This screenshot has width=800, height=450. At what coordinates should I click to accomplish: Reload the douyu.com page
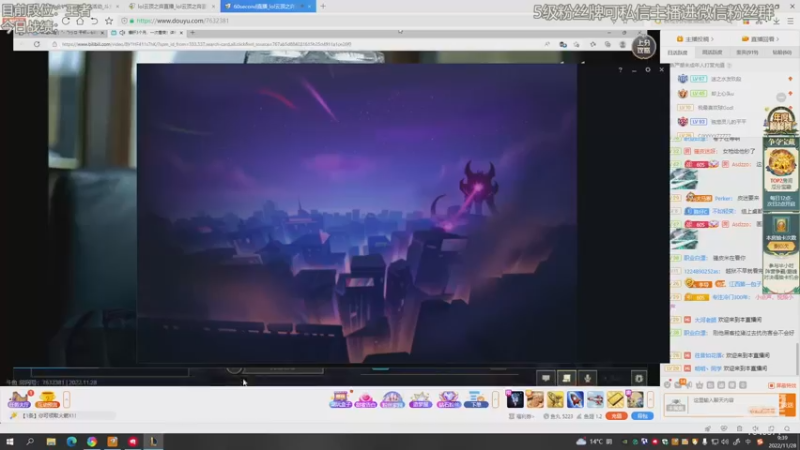66,21
